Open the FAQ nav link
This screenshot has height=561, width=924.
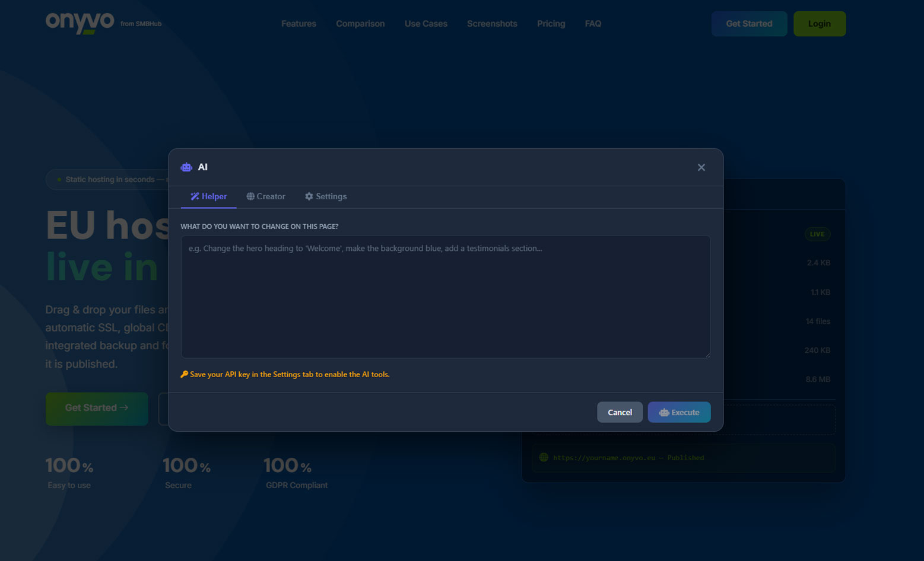[x=593, y=24]
